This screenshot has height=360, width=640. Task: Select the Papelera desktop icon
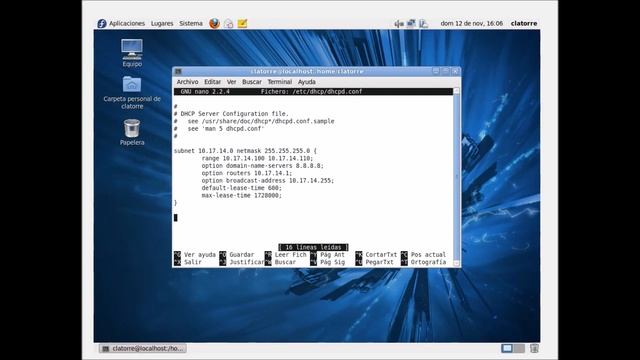132,132
